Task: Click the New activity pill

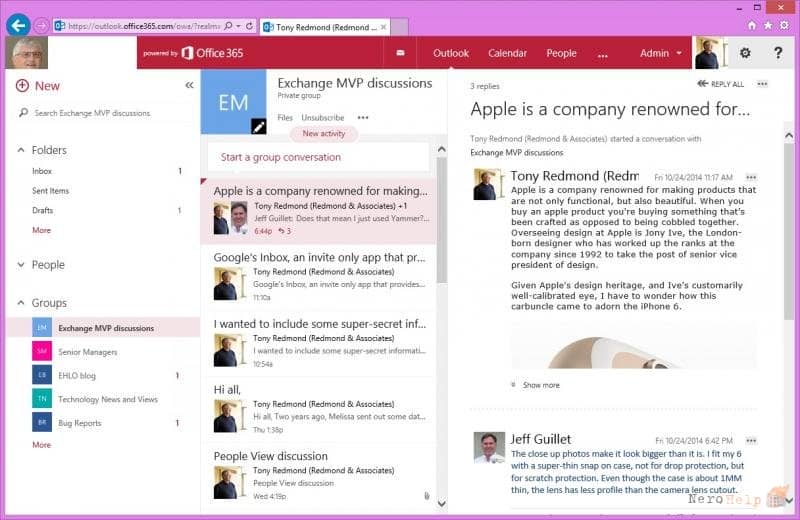Action: 323,134
